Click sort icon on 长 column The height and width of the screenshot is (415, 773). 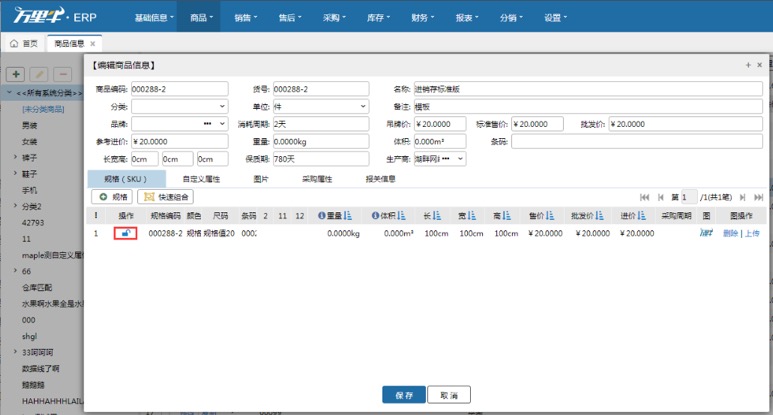437,215
